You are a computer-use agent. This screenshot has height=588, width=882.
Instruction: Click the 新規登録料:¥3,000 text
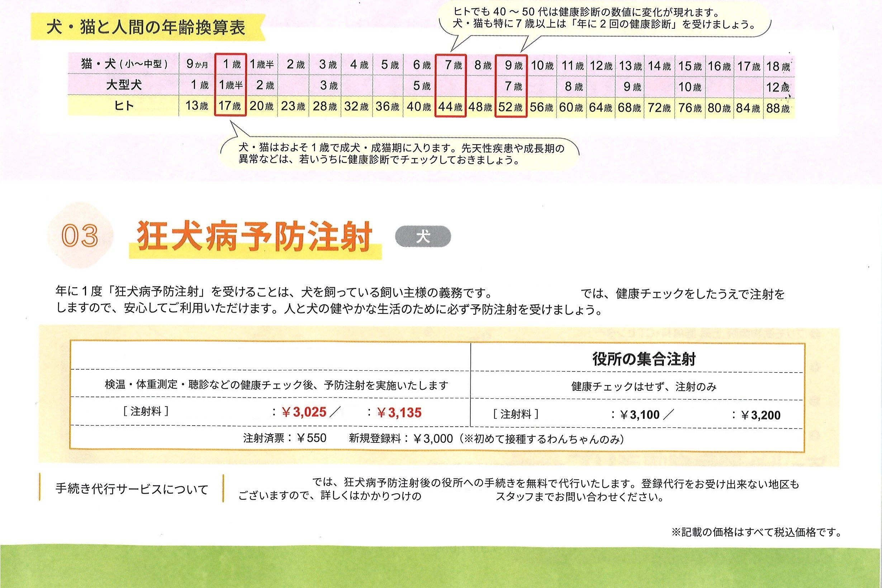click(x=400, y=438)
